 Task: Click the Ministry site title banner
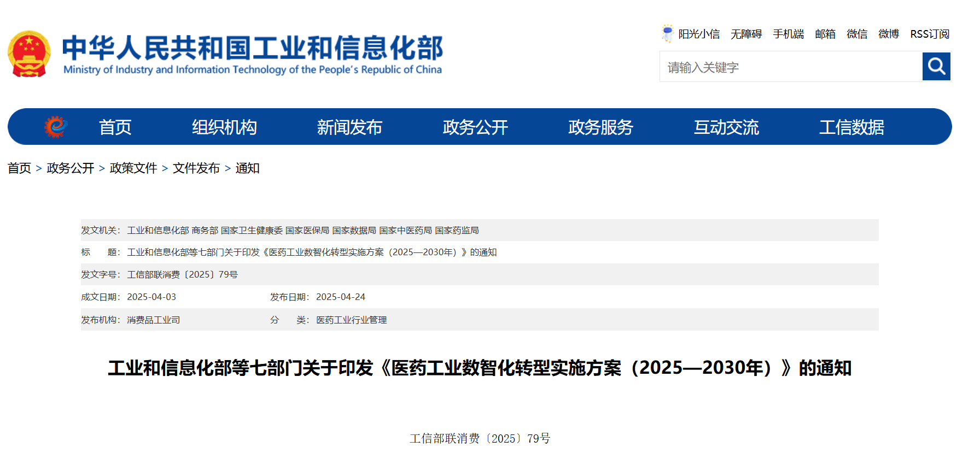pyautogui.click(x=252, y=54)
